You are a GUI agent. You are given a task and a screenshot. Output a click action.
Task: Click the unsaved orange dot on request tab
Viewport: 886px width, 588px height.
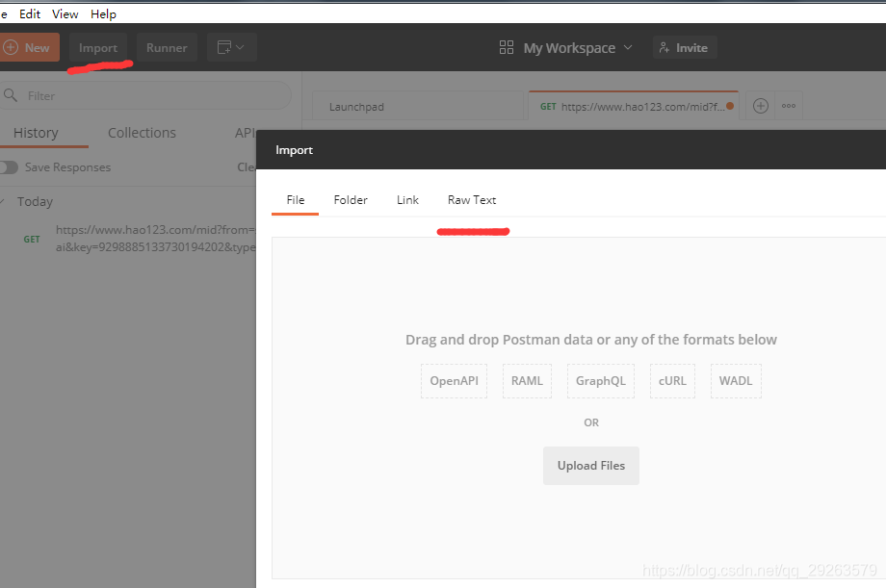tap(730, 106)
